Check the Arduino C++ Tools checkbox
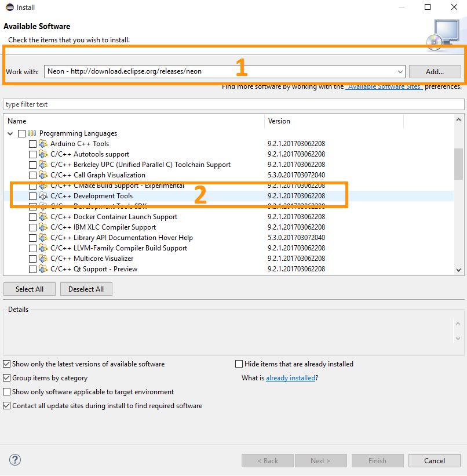 [32, 143]
